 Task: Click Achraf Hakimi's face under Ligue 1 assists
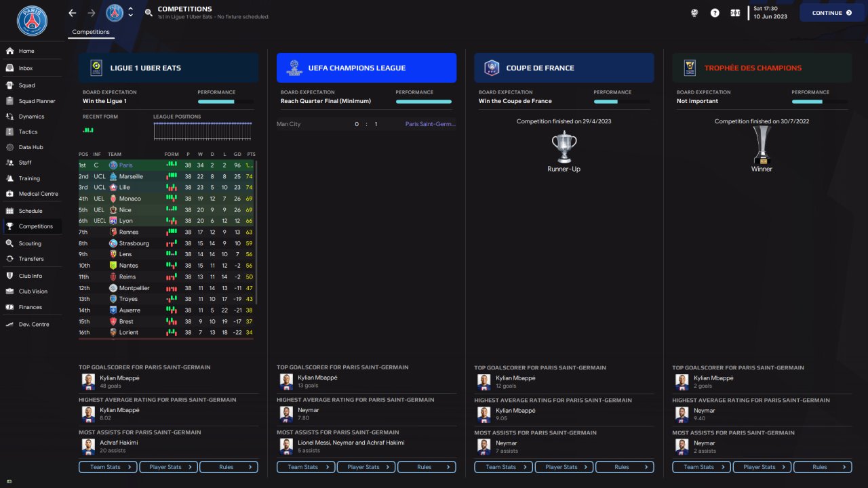87,447
